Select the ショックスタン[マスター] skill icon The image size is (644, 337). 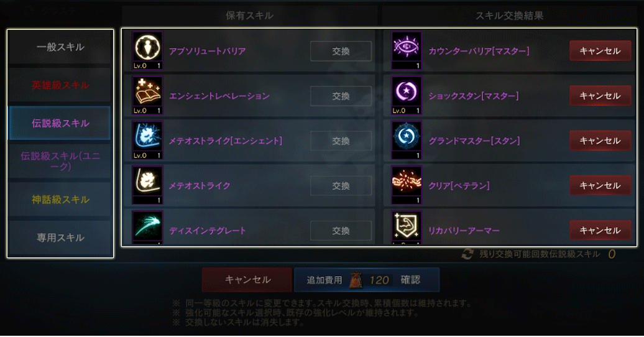[406, 95]
